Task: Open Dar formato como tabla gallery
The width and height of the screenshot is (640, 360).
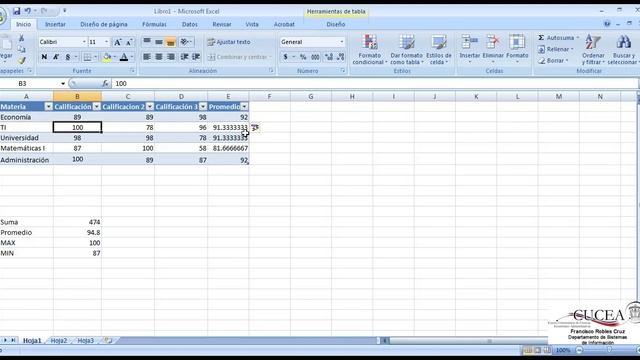Action: click(407, 49)
